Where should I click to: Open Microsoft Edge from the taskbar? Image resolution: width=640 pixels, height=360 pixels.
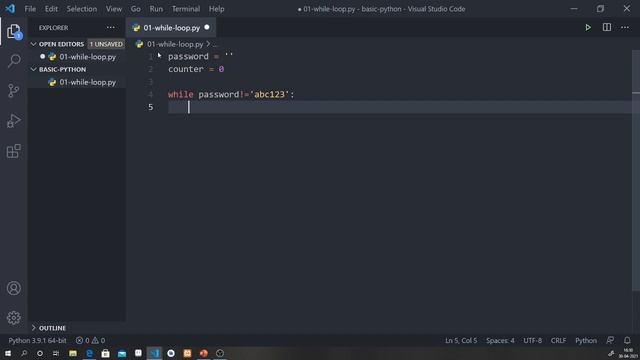pos(89,353)
